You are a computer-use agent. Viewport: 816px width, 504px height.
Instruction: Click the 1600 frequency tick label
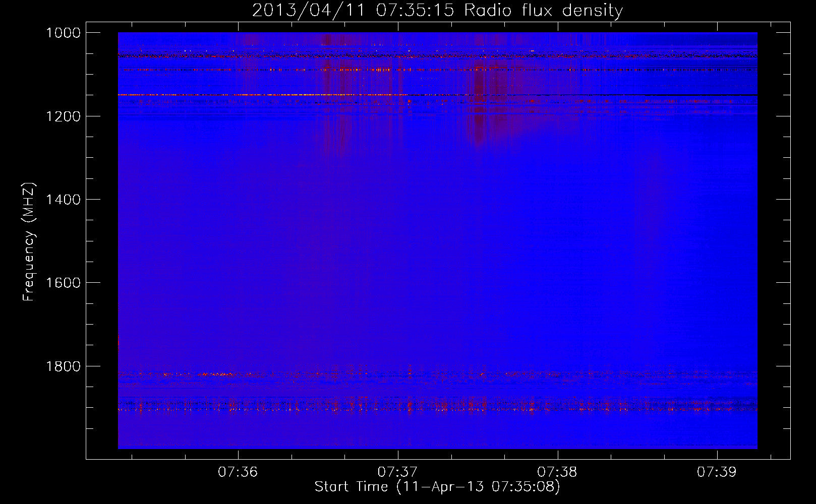tap(63, 283)
